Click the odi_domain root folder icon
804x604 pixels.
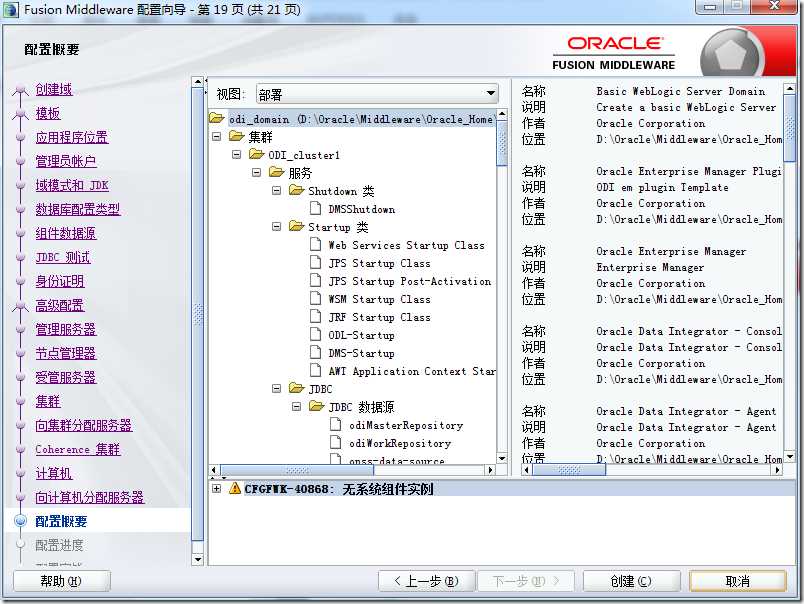217,118
